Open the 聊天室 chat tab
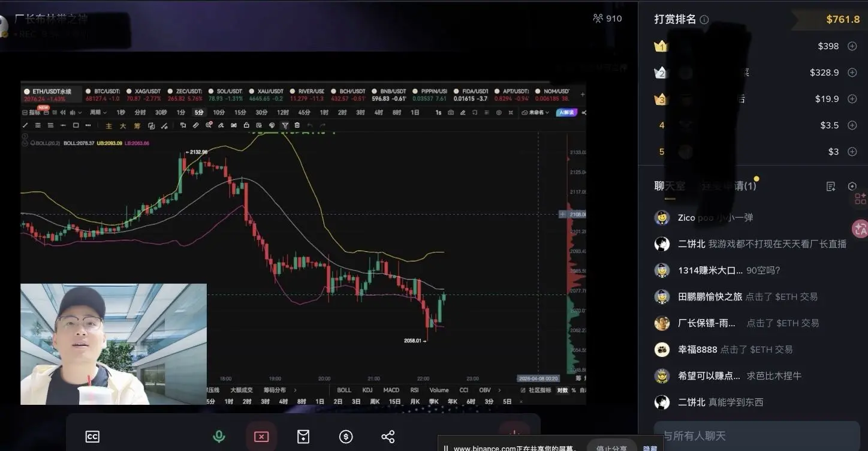 670,186
